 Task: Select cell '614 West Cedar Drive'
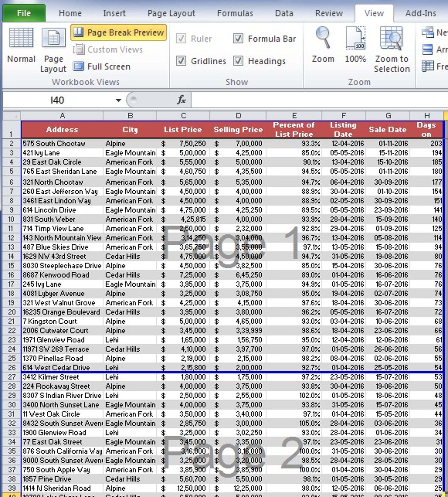pyautogui.click(x=62, y=367)
